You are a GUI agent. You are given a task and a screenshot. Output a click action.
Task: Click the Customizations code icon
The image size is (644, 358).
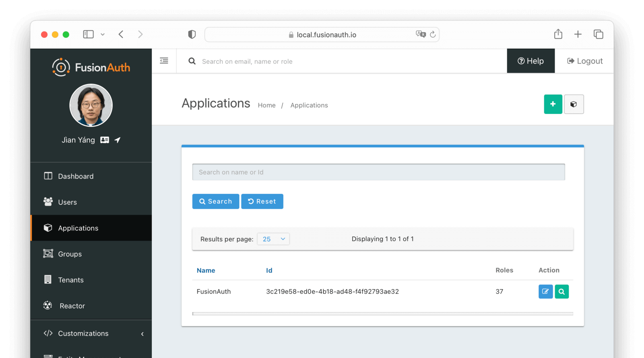coord(48,333)
